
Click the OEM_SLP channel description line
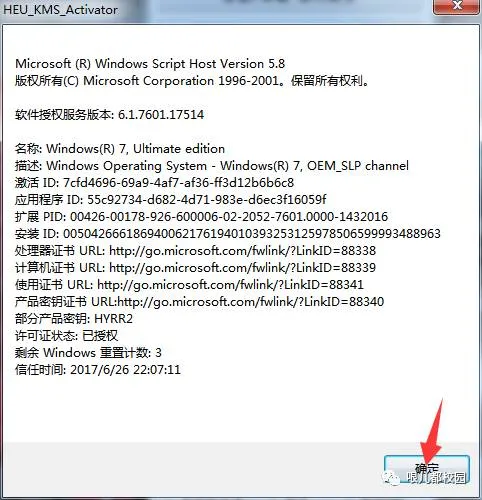pos(212,166)
